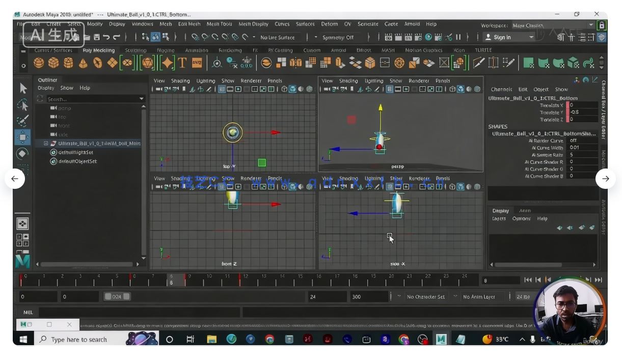Select the polygon sphere shelf icon
This screenshot has width=622, height=364.
[x=39, y=63]
